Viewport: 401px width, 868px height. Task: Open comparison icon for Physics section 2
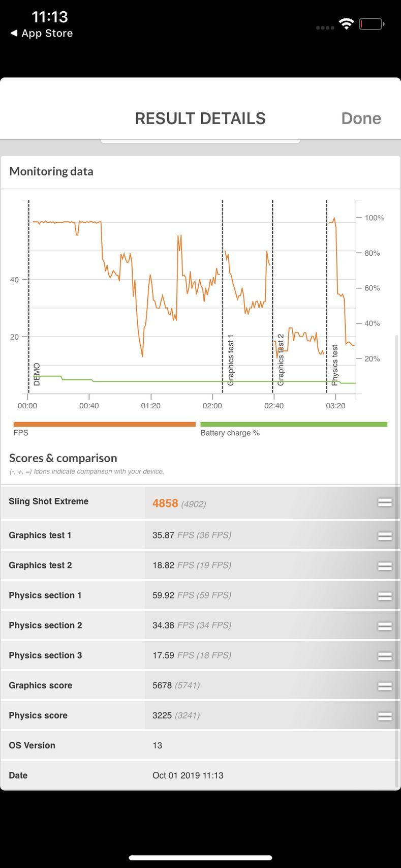pyautogui.click(x=385, y=626)
